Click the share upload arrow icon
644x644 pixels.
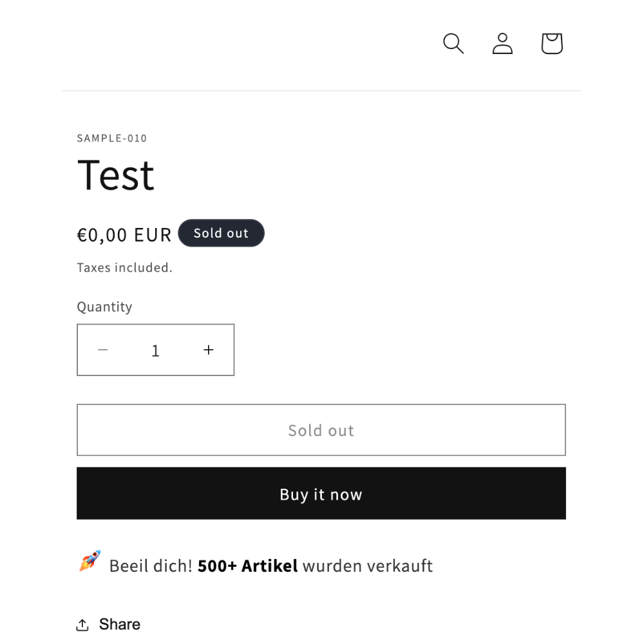[x=82, y=625]
